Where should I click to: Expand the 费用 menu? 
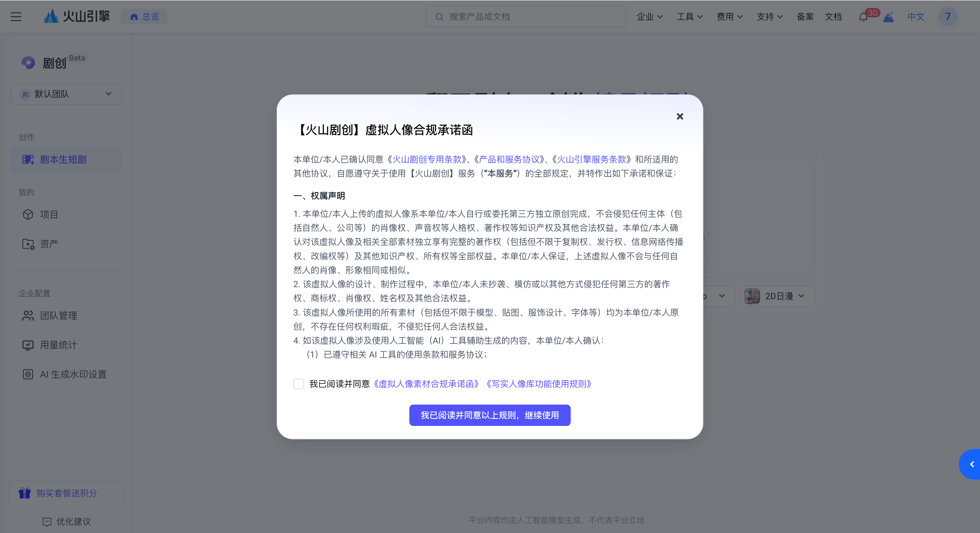click(x=730, y=17)
